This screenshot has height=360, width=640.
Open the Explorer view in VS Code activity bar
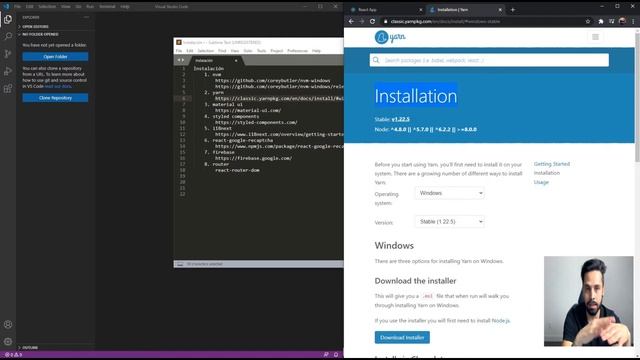(8, 19)
